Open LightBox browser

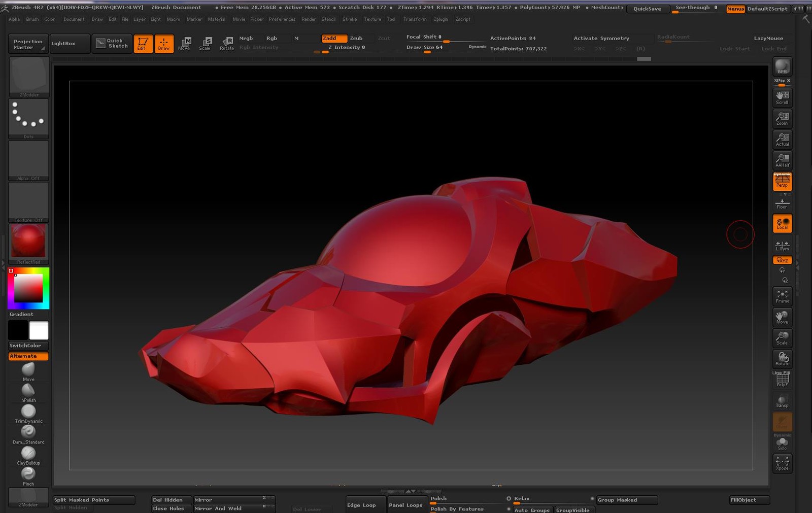point(70,44)
